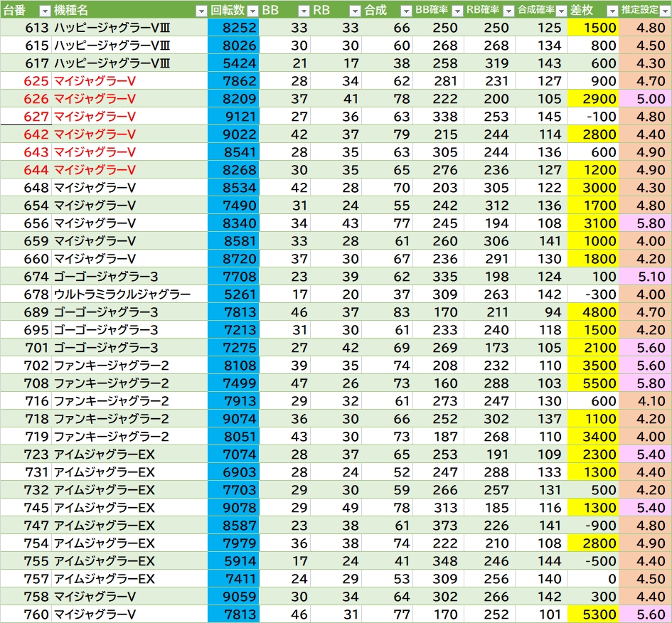Image resolution: width=672 pixels, height=623 pixels.
Task: Select 差枚 cell showing -900
Action: [x=593, y=526]
